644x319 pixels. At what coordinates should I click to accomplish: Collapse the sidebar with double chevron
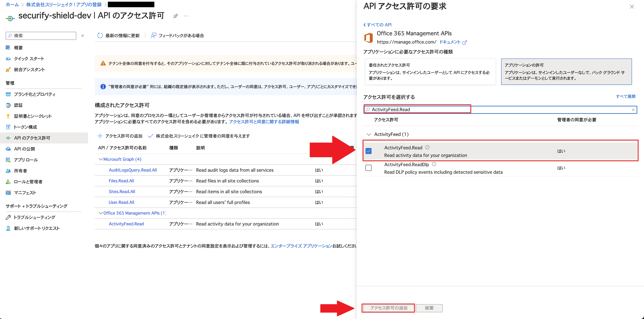(83, 35)
